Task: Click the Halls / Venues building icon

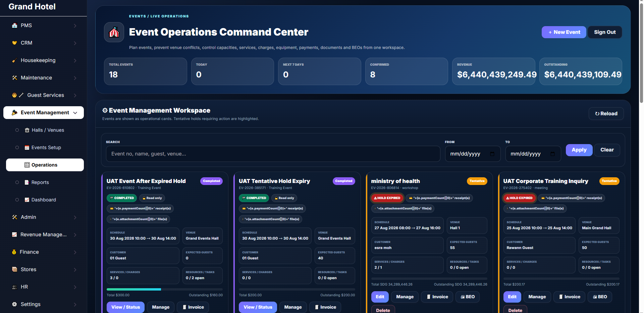Action: (27, 130)
